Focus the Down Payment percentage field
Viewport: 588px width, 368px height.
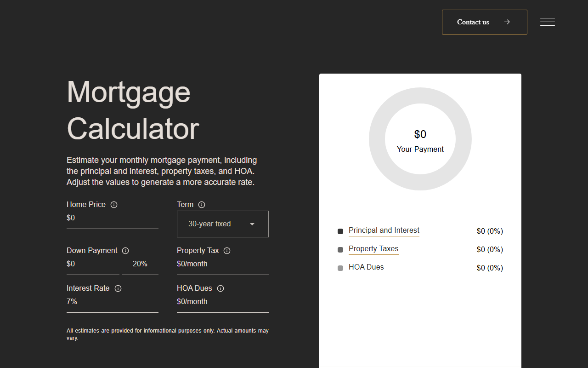point(140,264)
